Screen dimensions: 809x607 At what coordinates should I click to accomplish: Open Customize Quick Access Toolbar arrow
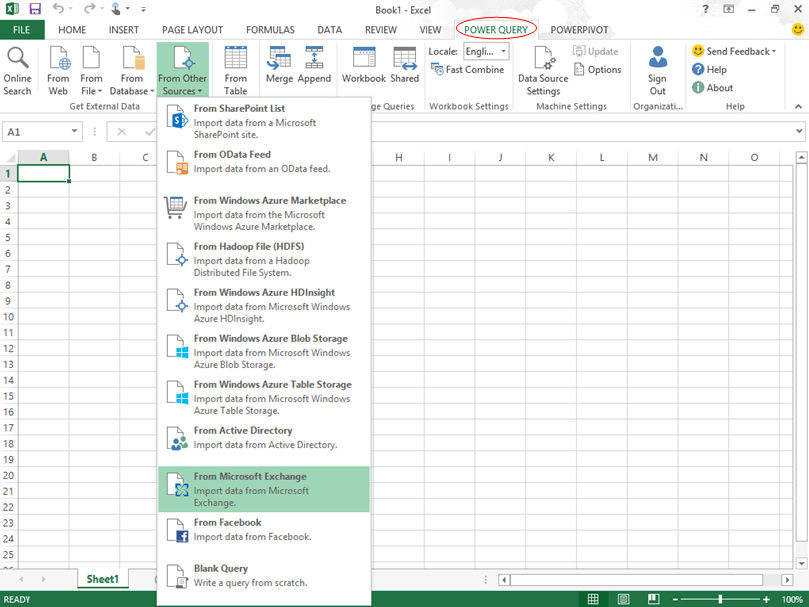(x=143, y=9)
